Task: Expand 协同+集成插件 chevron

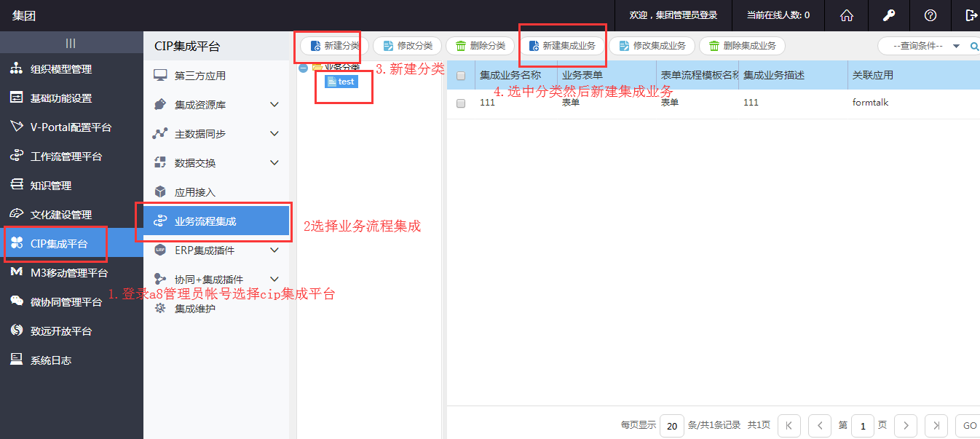Action: [274, 280]
